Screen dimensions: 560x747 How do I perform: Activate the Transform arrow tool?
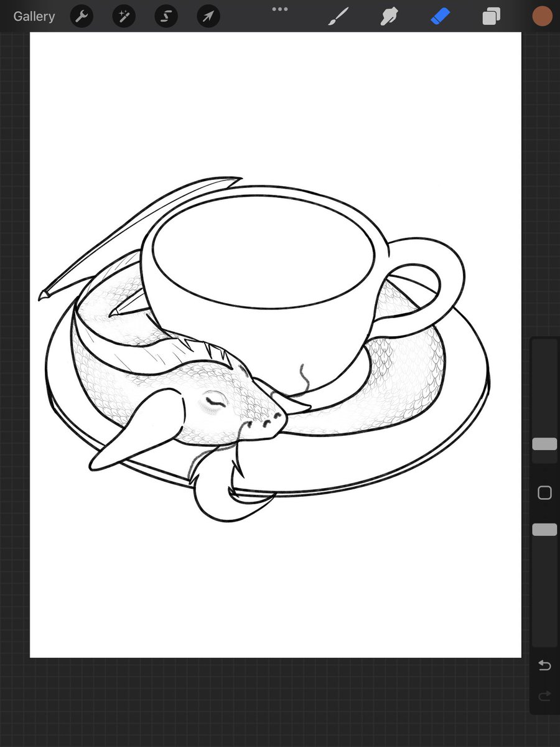[208, 16]
